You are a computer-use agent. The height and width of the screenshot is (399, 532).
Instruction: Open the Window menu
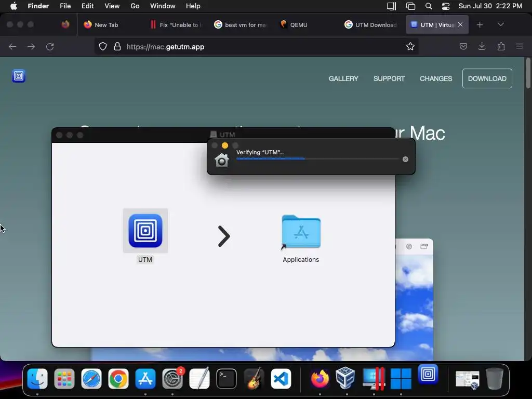163,6
